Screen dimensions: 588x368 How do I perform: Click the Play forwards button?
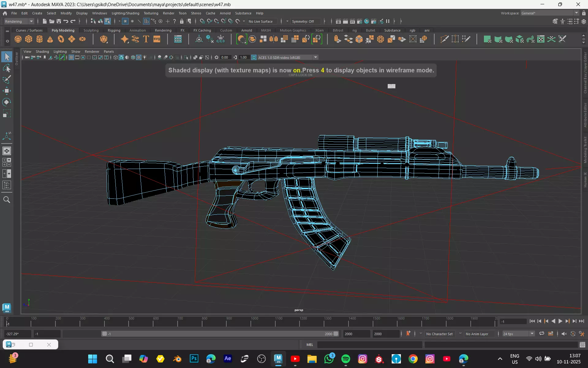560,321
